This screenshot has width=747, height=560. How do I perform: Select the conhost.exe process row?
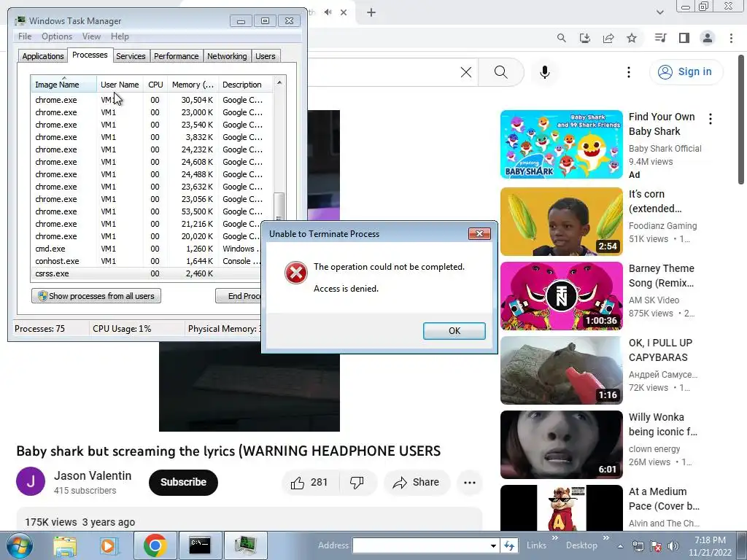tap(146, 261)
